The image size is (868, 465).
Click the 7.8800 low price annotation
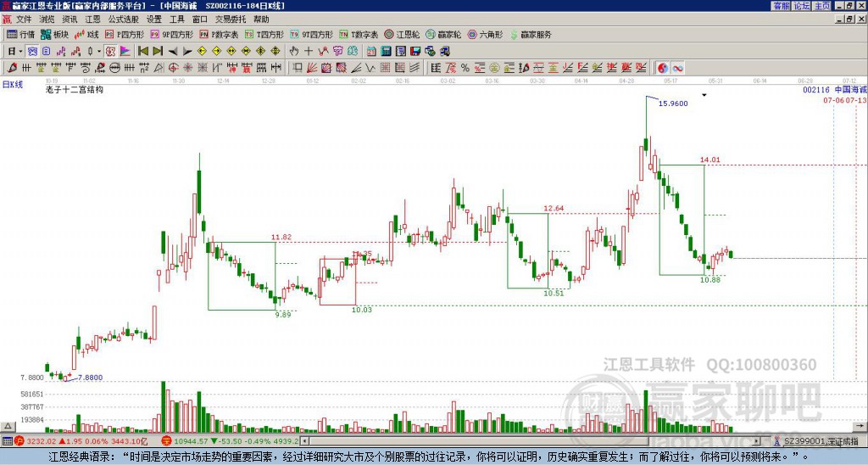point(90,378)
